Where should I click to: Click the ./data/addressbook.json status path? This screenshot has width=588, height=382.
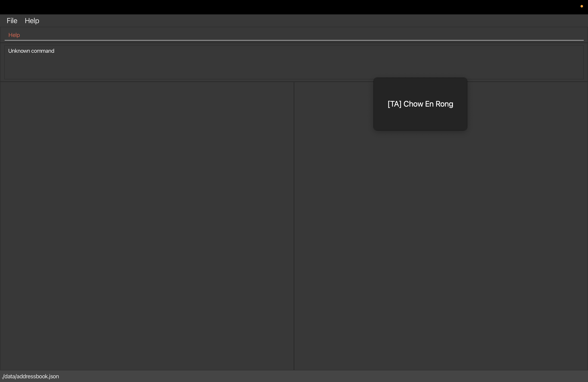pos(30,376)
